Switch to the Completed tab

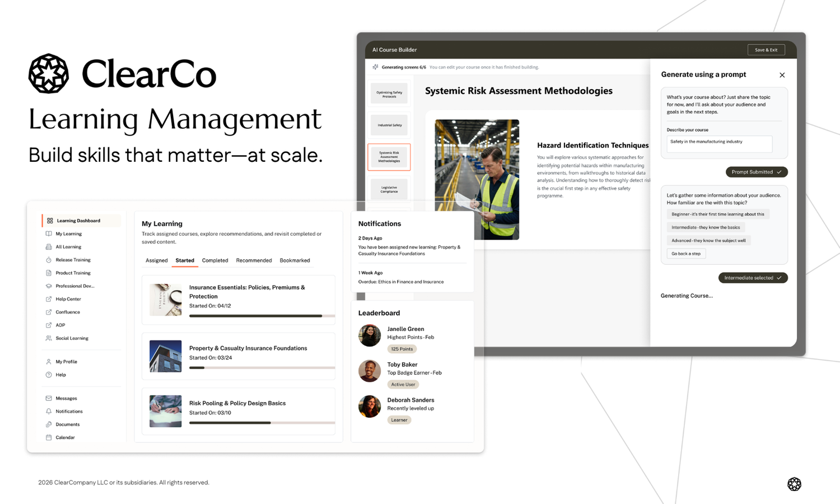(215, 260)
